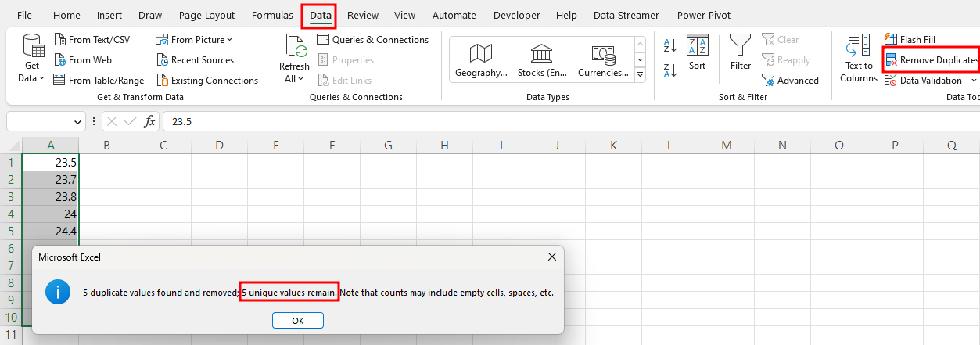Select cell A1 containing 23.5
Viewport: 980px width, 345px height.
51,163
